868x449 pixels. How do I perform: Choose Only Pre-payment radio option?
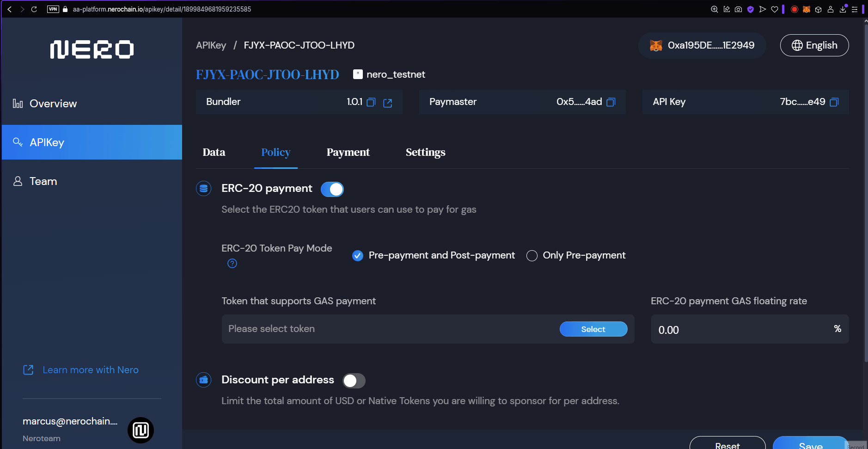[532, 256]
